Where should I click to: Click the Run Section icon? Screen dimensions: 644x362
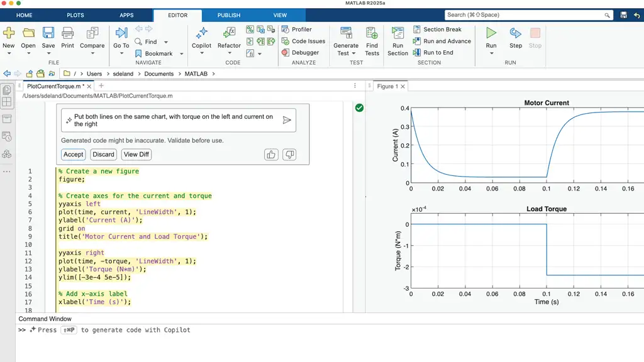[397, 33]
